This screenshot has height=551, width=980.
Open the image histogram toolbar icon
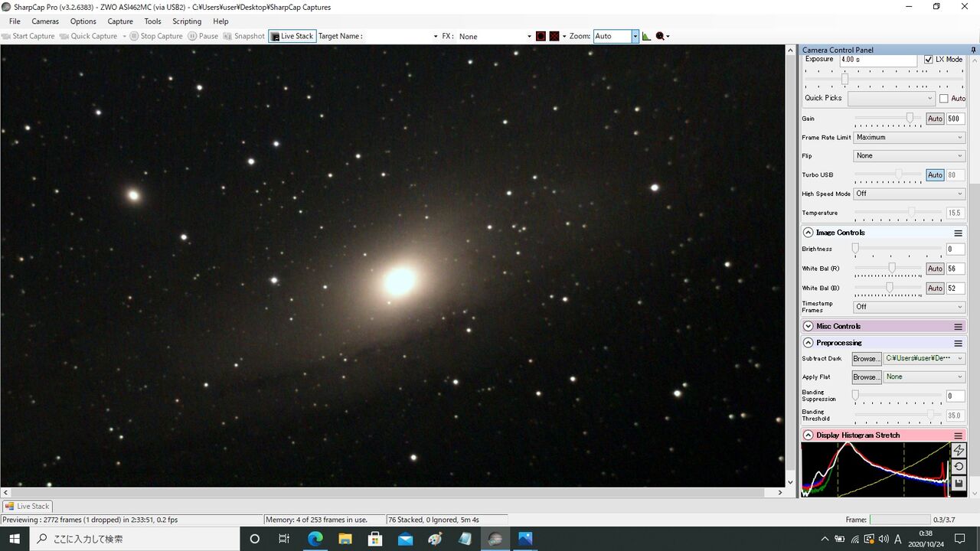pyautogui.click(x=646, y=36)
